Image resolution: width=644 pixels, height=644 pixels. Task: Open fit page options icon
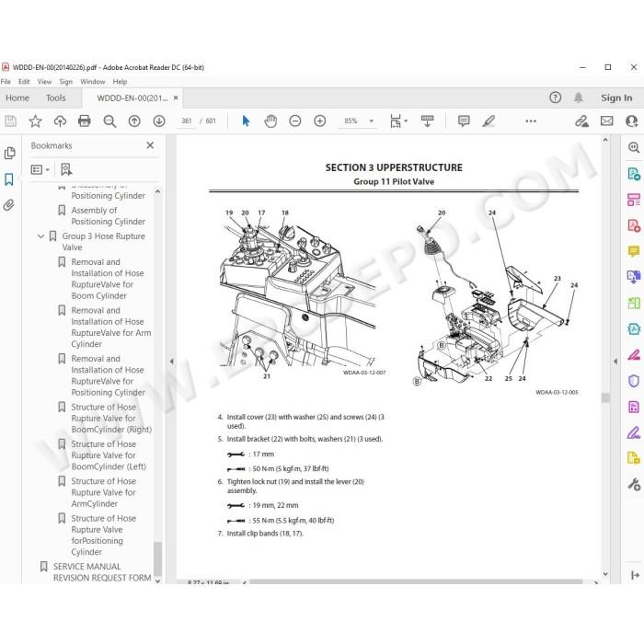(398, 121)
